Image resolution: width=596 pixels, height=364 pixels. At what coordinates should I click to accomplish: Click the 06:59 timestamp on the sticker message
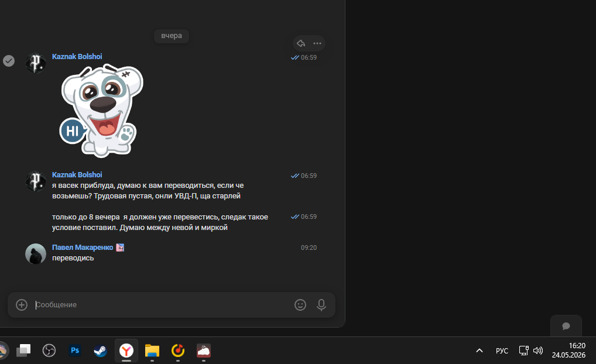(x=309, y=57)
